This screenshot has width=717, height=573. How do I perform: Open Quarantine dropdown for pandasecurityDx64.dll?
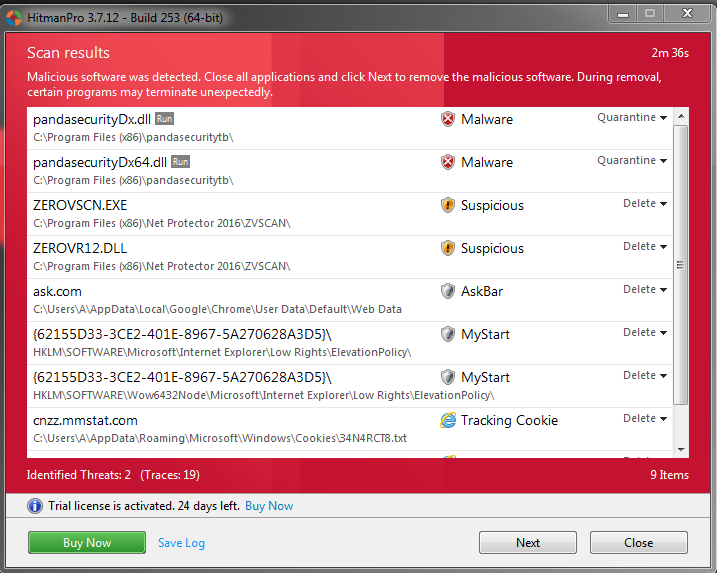(632, 161)
